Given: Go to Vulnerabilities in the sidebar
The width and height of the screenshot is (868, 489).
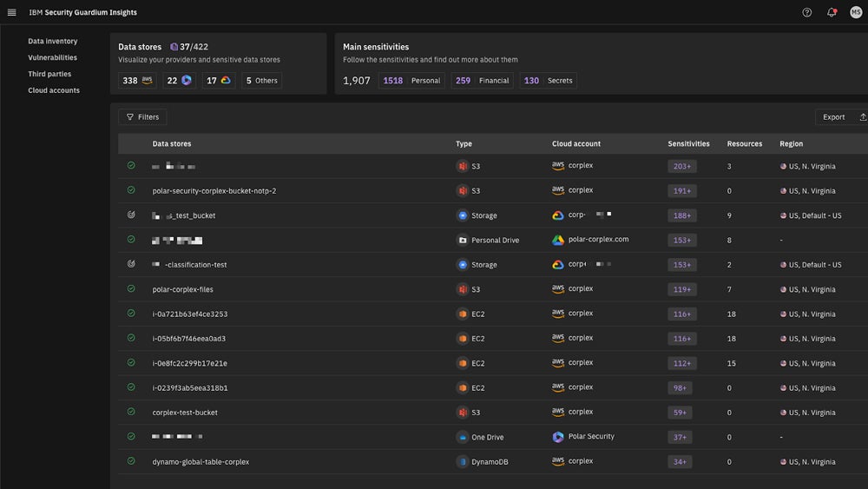Looking at the screenshot, I should pyautogui.click(x=52, y=57).
